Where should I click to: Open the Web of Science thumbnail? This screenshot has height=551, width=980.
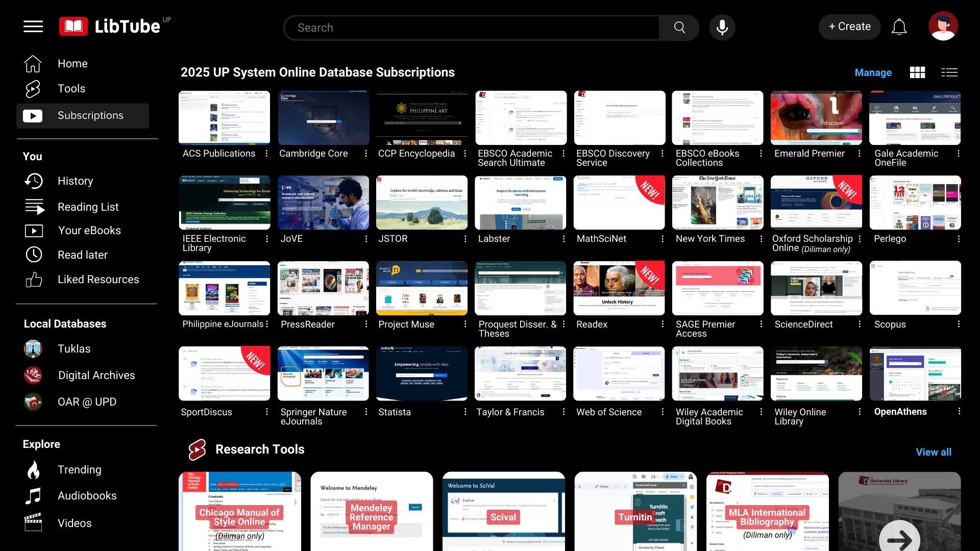619,373
